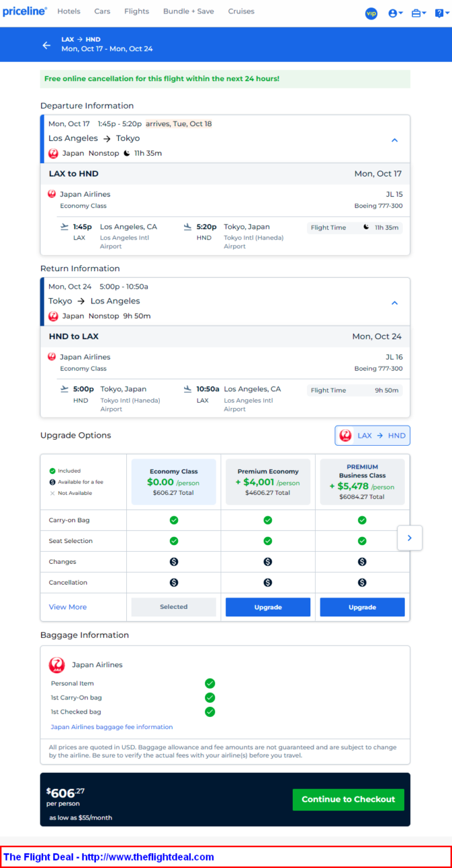Collapse the return flight details chevron
Screen dimensions: 452x868
click(x=395, y=303)
